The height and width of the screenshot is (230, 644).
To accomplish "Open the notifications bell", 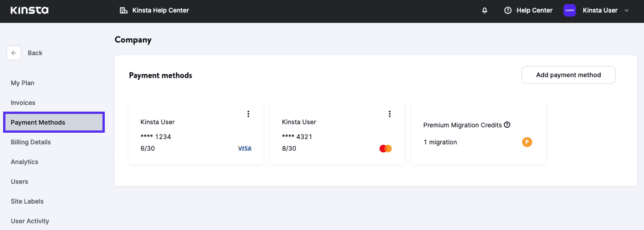I will [x=484, y=10].
